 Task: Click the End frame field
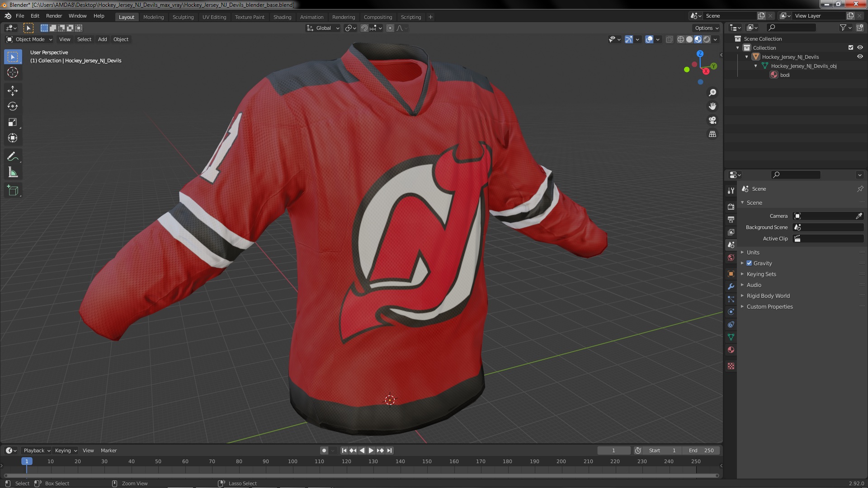pyautogui.click(x=701, y=450)
